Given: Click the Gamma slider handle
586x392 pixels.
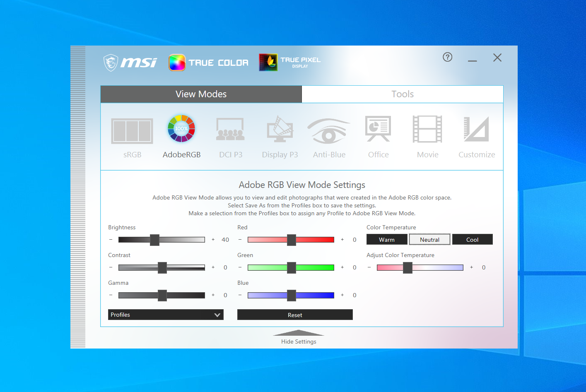Looking at the screenshot, I should tap(162, 295).
